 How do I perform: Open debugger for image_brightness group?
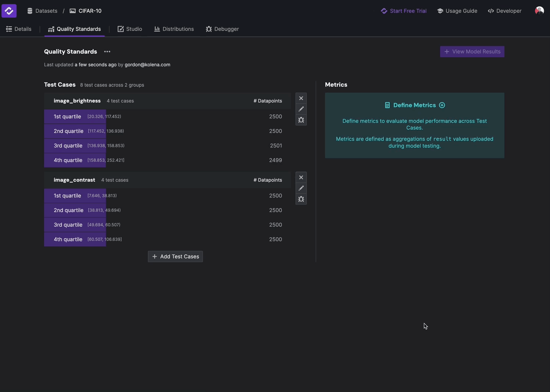[301, 120]
